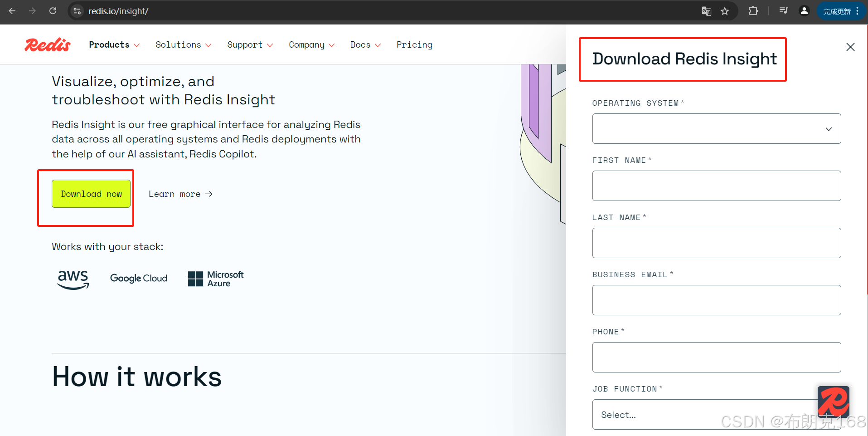Expand the Support menu

click(250, 45)
